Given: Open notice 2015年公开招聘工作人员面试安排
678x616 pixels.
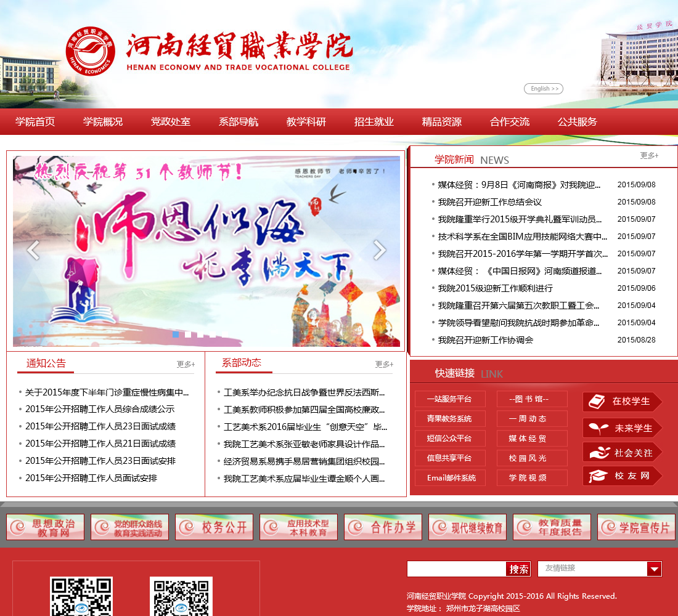Looking at the screenshot, I should click(91, 478).
